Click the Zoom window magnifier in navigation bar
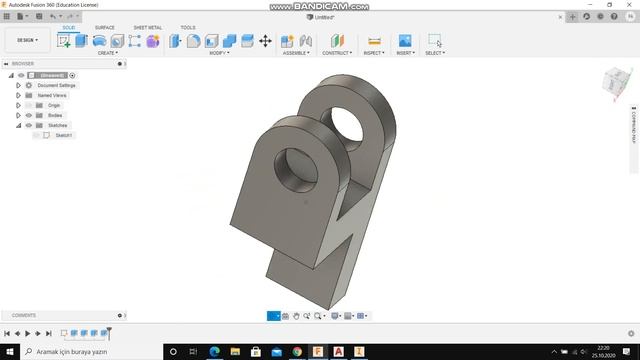This screenshot has width=640, height=360. pos(318,316)
